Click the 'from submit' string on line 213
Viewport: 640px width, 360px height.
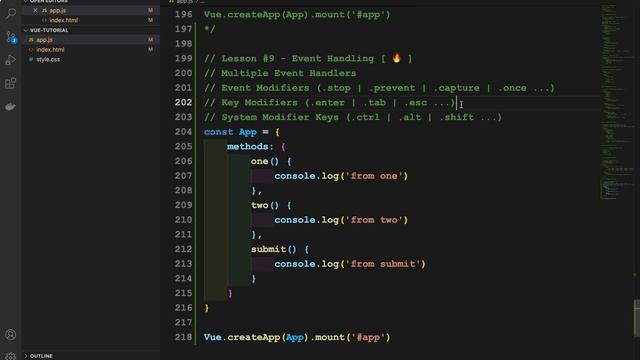click(x=383, y=264)
